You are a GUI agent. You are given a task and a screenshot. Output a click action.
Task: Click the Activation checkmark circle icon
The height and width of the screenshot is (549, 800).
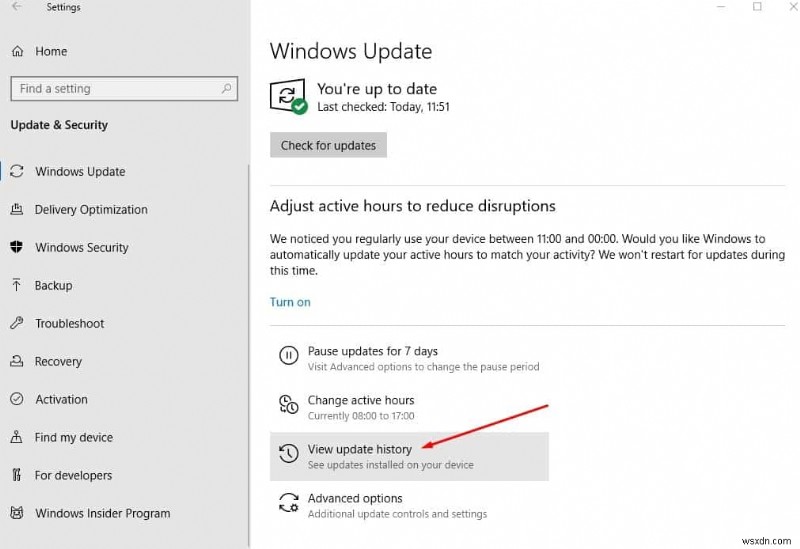17,398
